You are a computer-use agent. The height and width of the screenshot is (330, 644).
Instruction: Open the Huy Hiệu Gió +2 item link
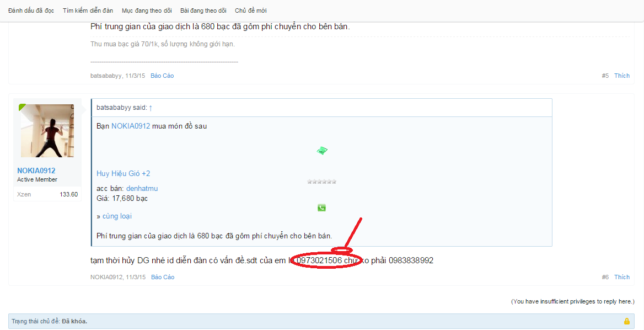(123, 173)
